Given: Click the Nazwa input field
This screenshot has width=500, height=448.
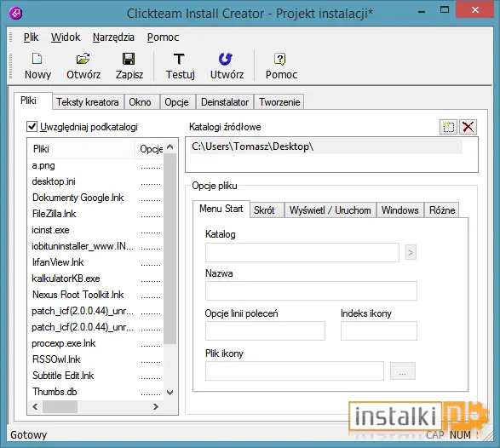Looking at the screenshot, I should tap(311, 290).
